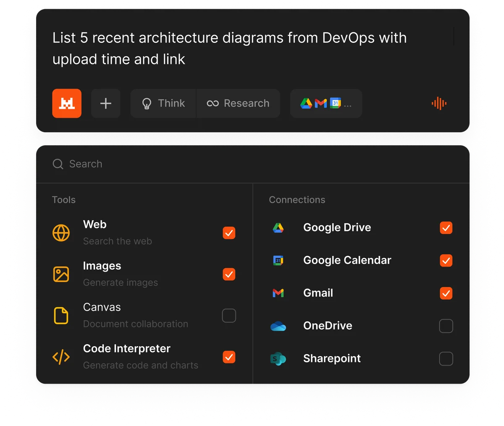Toggle the Sharepoint connection checkbox
Image resolution: width=504 pixels, height=426 pixels.
pos(446,358)
